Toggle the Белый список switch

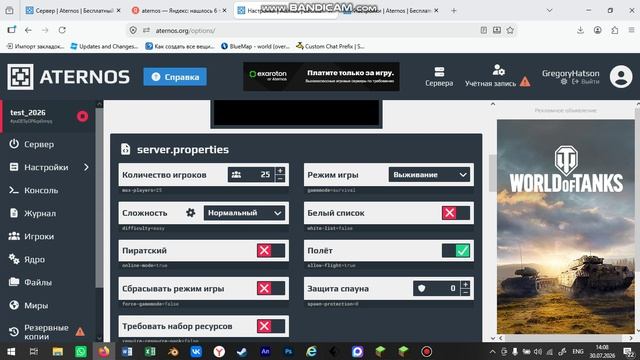[456, 213]
